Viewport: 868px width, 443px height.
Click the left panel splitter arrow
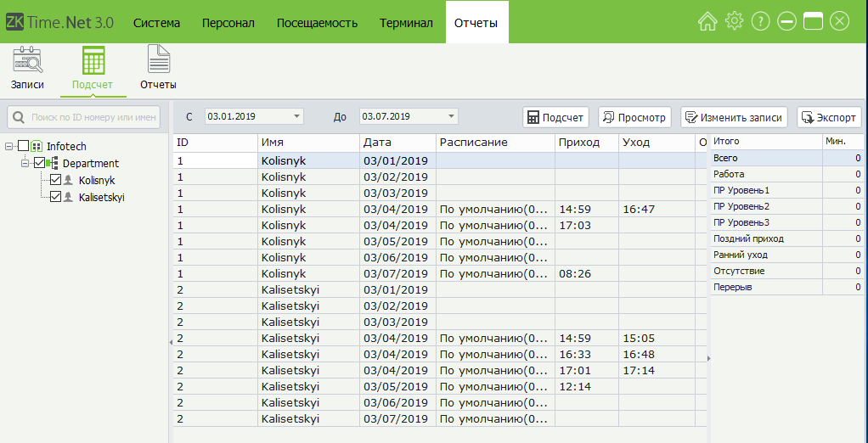tap(170, 341)
